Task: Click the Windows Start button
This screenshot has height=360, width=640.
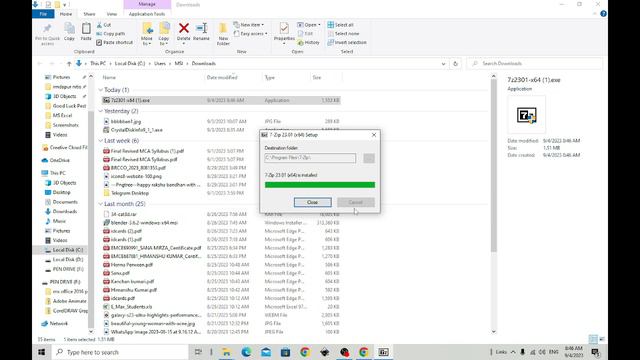Action: click(x=42, y=352)
